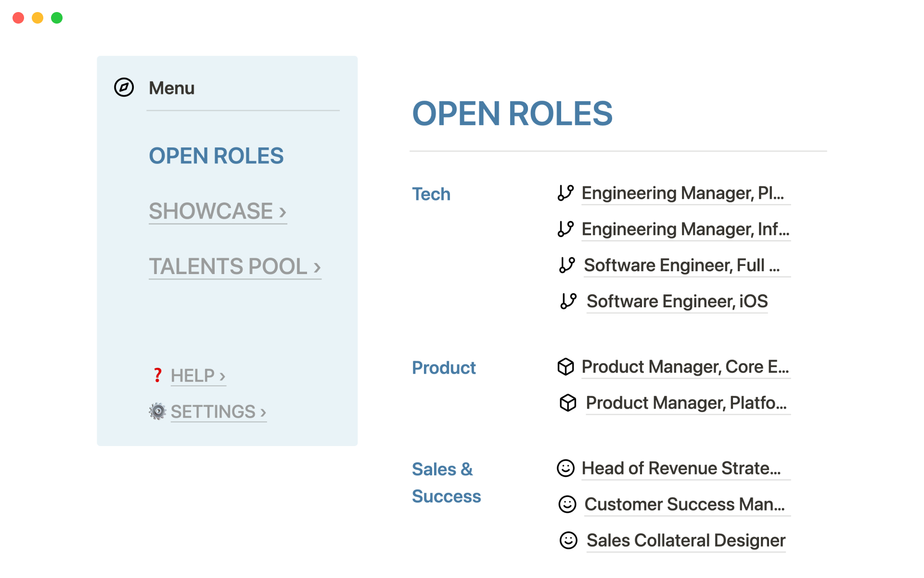
Task: Click smiley icon beside Head of Revenue Strategy
Action: [x=565, y=468]
